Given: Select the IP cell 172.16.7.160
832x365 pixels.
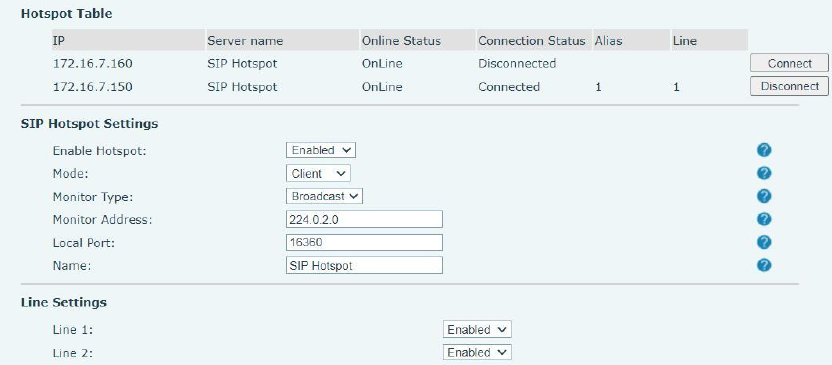Looking at the screenshot, I should pyautogui.click(x=92, y=64).
